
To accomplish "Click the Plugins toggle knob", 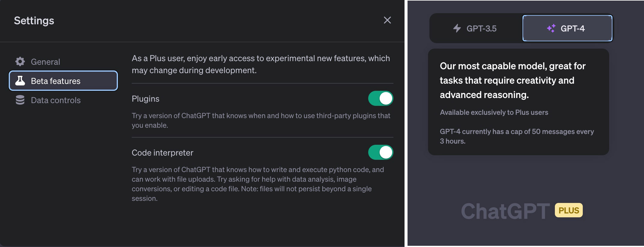I will click(x=386, y=98).
